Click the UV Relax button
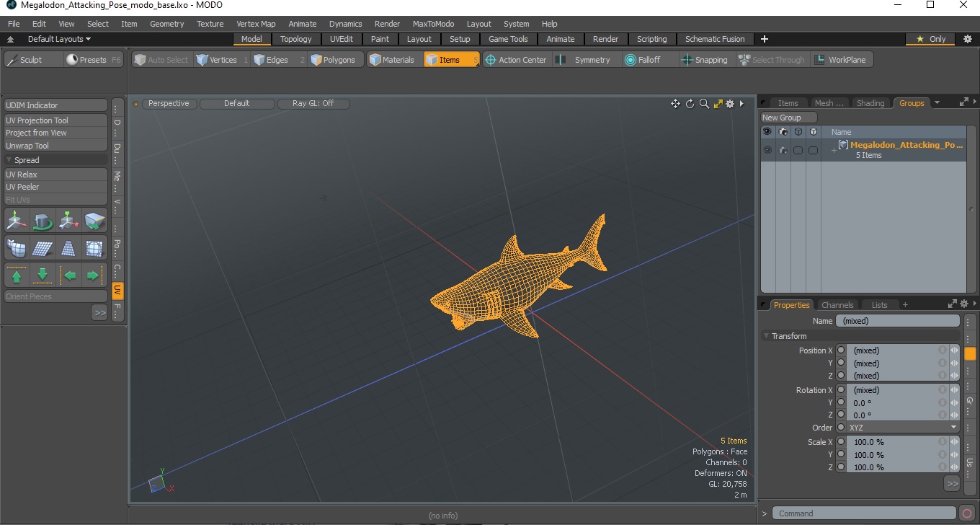The width and height of the screenshot is (980, 525). point(55,175)
